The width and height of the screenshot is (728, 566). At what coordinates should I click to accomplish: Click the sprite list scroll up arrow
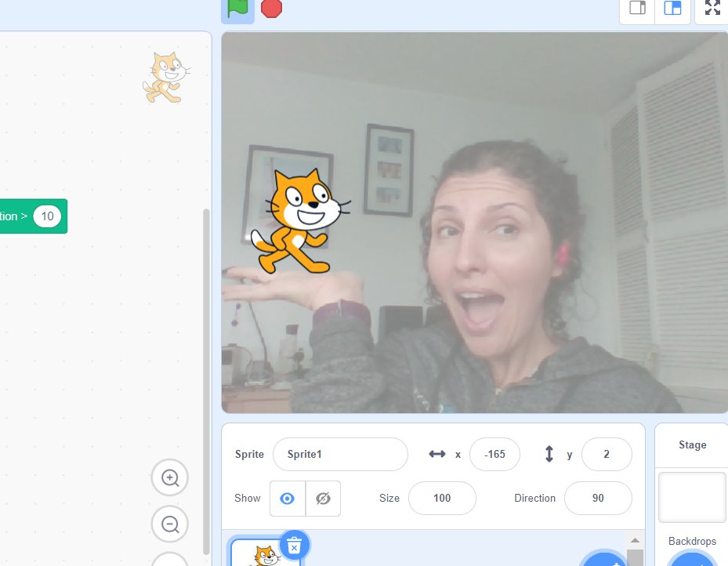click(636, 540)
